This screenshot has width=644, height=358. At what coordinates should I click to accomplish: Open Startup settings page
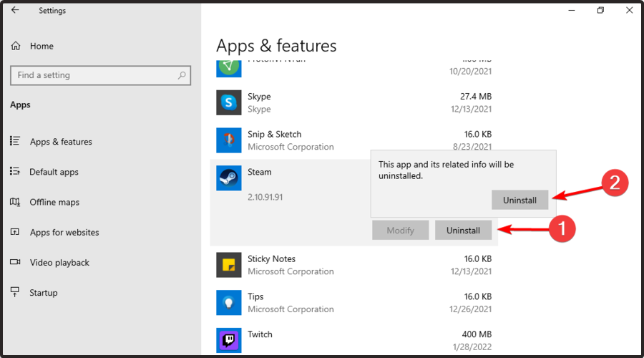click(43, 293)
